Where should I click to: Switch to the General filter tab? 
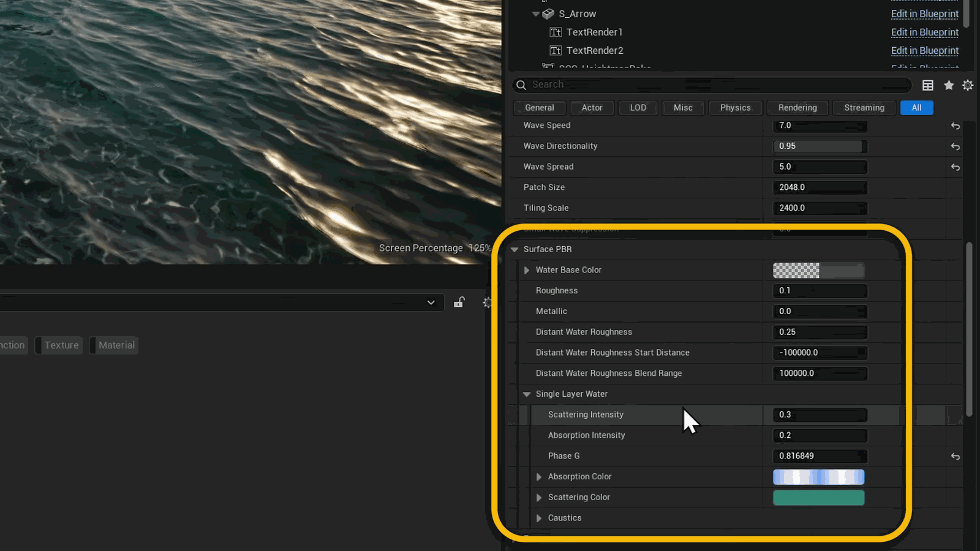coord(540,108)
